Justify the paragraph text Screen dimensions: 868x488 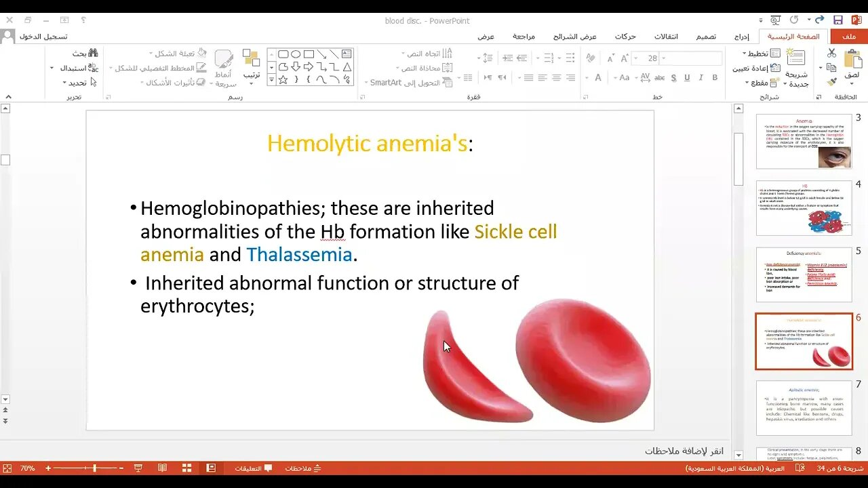[x=528, y=78]
